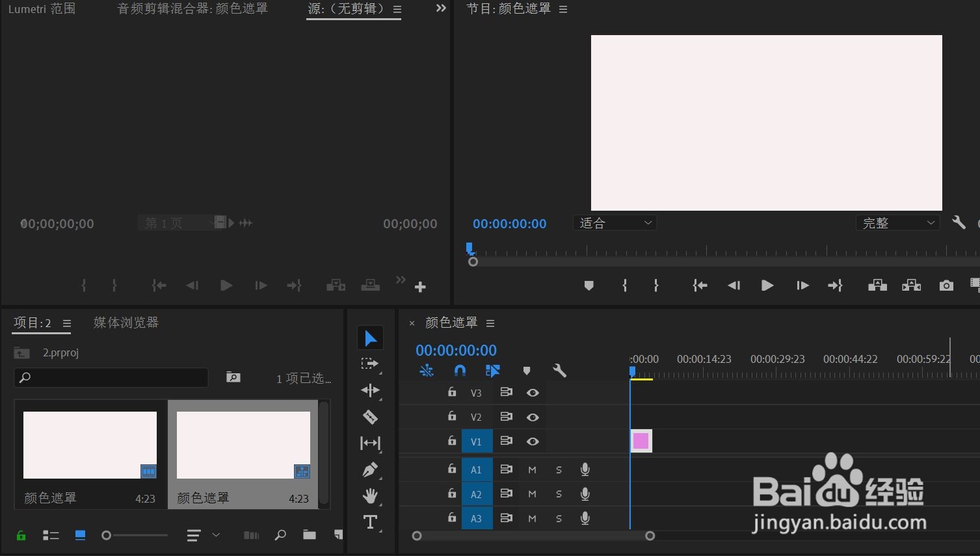Open playback resolution dropdown 完整
This screenshot has width=980, height=556.
[897, 223]
